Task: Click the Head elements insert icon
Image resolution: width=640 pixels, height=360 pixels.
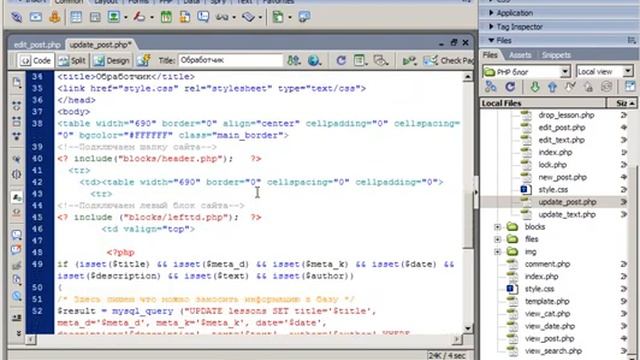Action: click(222, 17)
